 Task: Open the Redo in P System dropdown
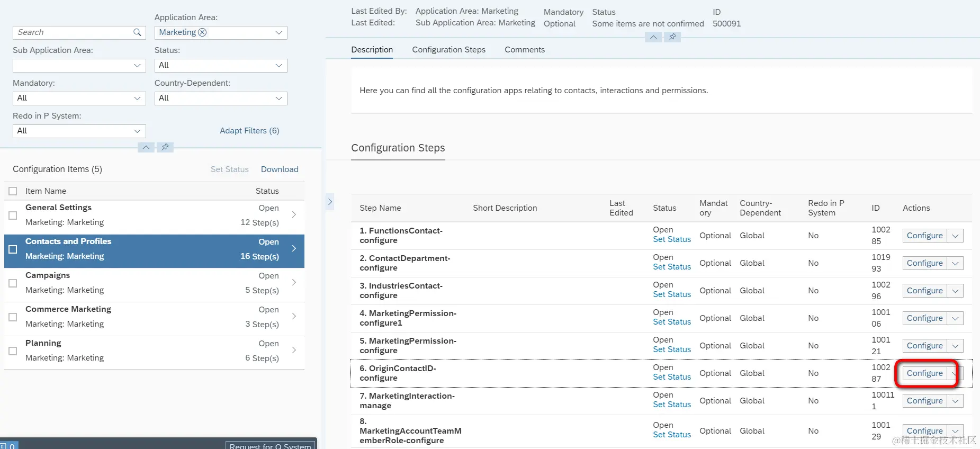coord(137,131)
